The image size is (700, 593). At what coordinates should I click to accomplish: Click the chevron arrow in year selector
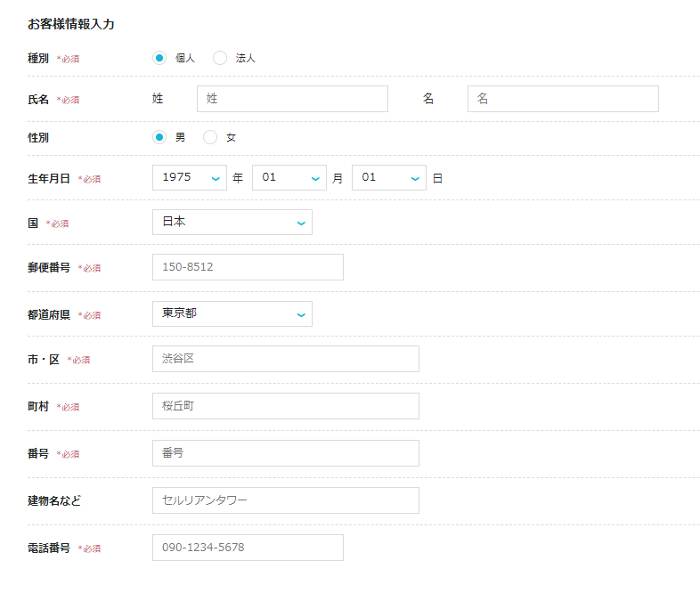pos(216,179)
